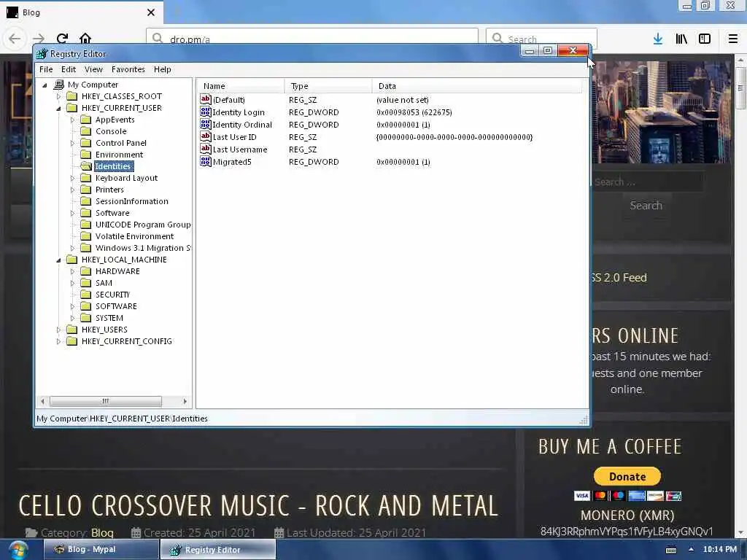Collapse the HKEY_CURRENT_USER node
Viewport: 747px width, 560px height.
pos(58,109)
